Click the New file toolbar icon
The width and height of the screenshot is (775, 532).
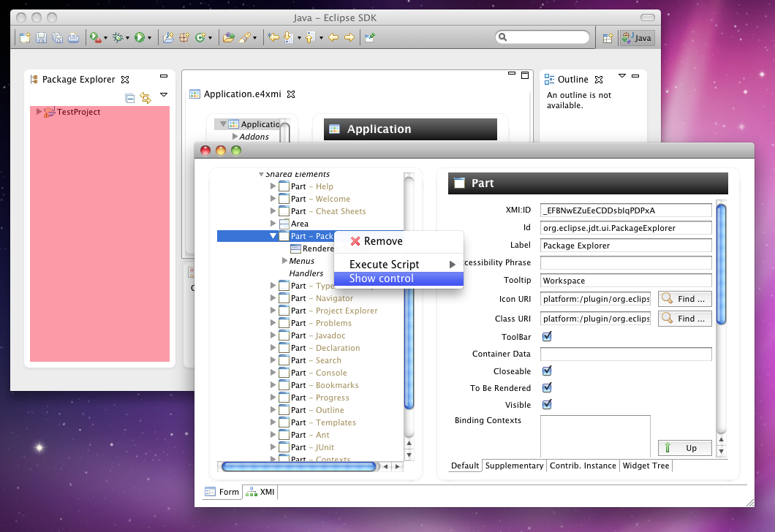pos(25,37)
